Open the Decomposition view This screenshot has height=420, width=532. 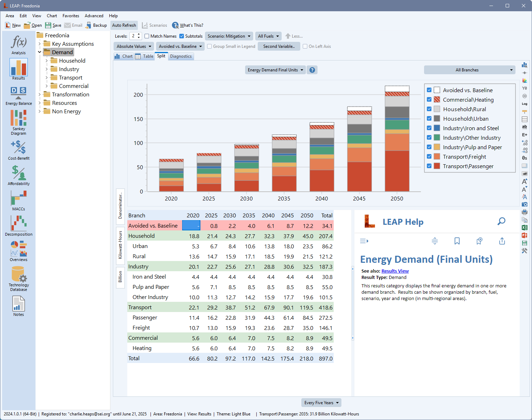[x=19, y=226]
